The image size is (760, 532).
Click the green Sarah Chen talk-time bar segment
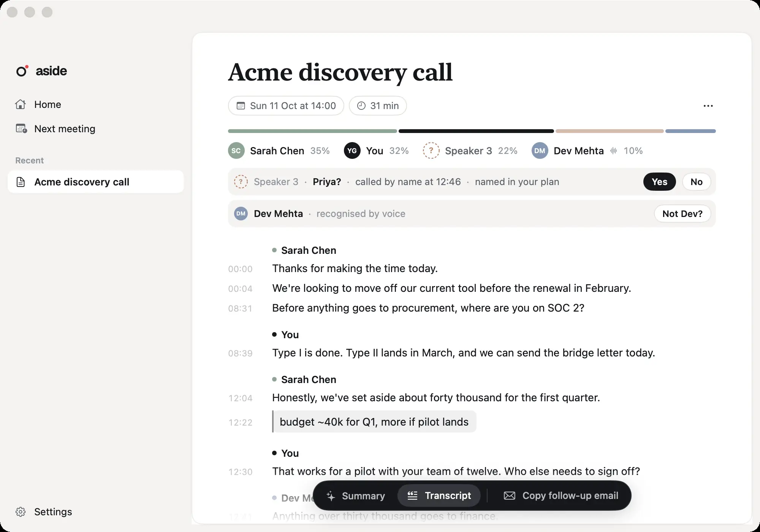pos(312,131)
